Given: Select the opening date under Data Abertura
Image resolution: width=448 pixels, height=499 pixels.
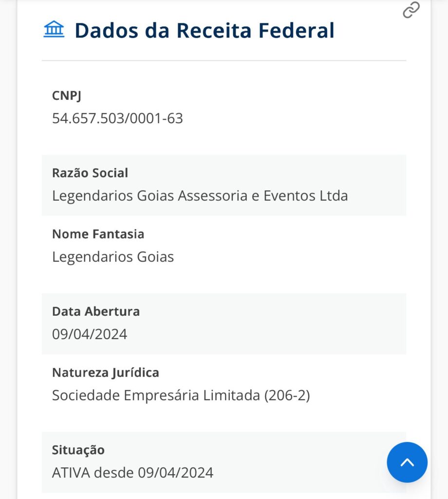Looking at the screenshot, I should [x=90, y=334].
